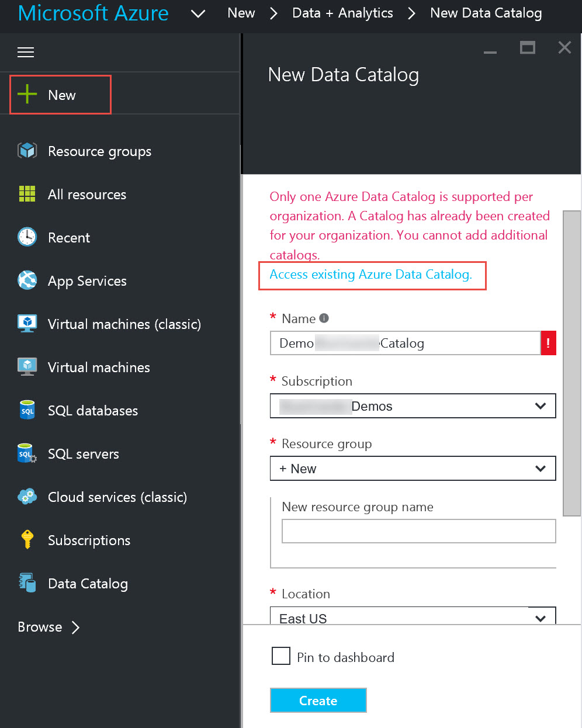The width and height of the screenshot is (582, 728).
Task: Click the red error exclamation icon
Action: tap(548, 344)
